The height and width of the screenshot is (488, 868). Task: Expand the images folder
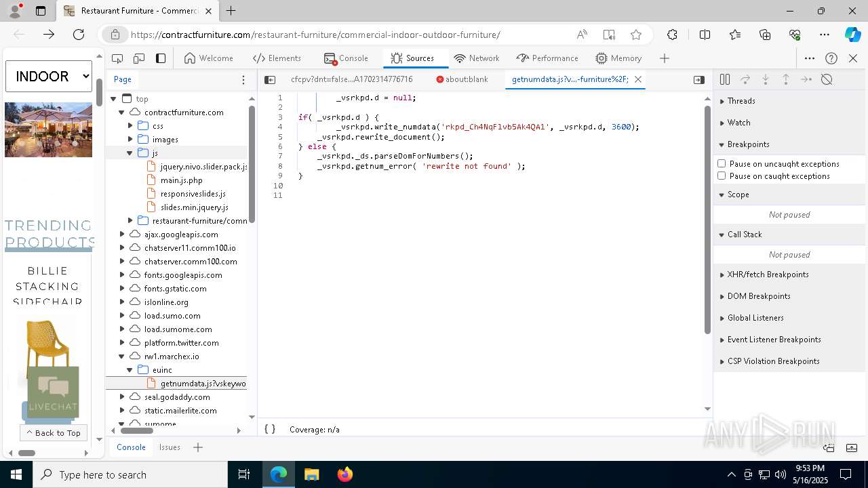130,140
